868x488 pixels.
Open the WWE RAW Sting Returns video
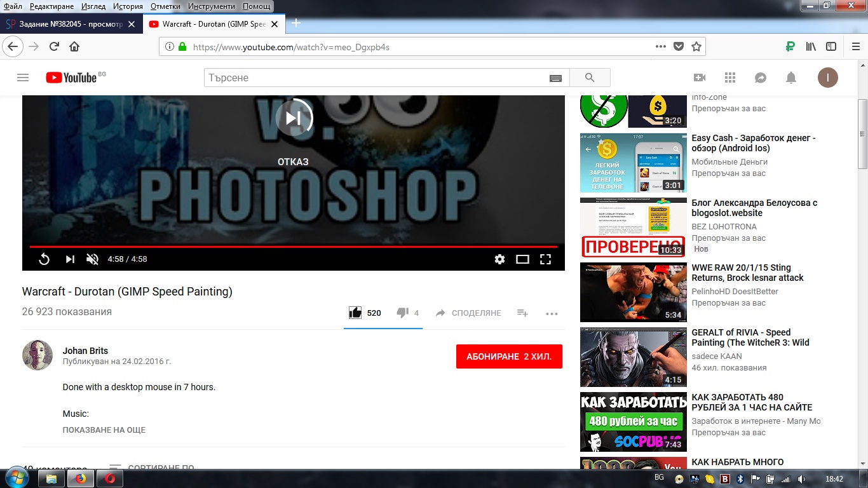click(747, 273)
